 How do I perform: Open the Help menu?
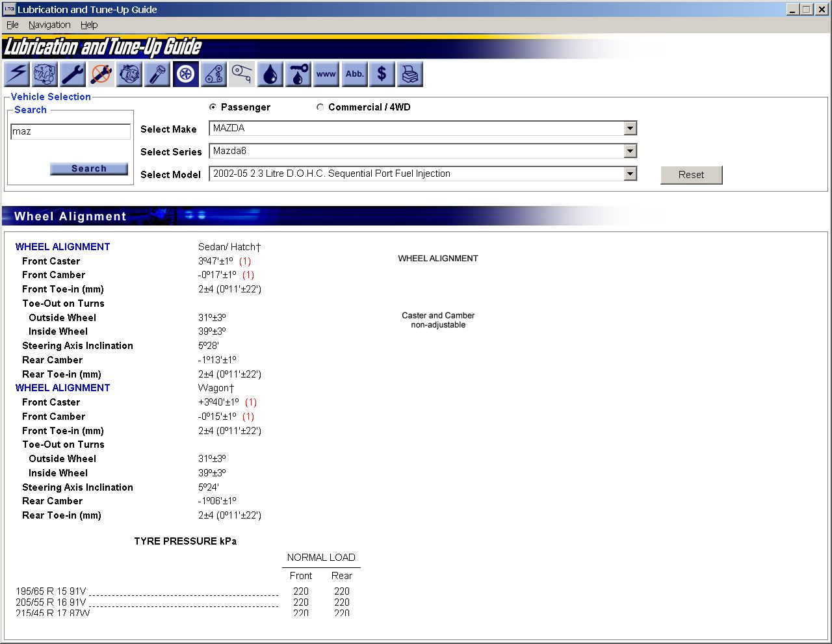[89, 25]
